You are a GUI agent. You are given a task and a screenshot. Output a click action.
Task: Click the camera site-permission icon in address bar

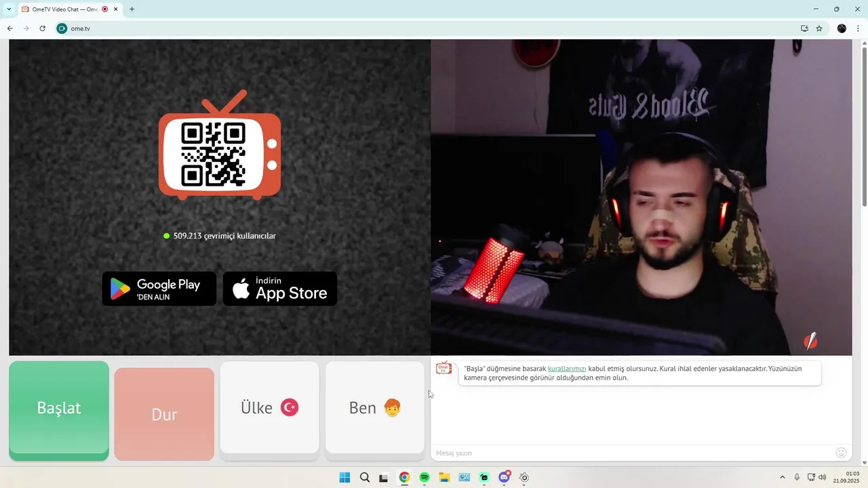62,28
